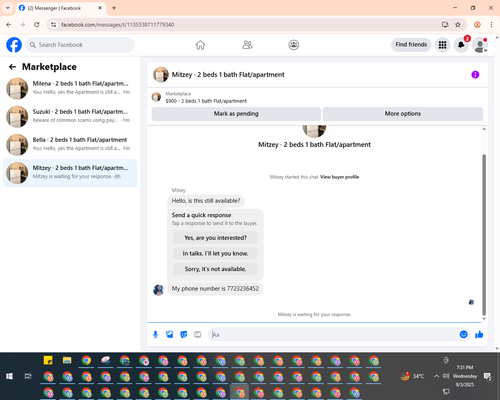The height and width of the screenshot is (400, 500).
Task: Choose a GIF icon
Action: [198, 334]
